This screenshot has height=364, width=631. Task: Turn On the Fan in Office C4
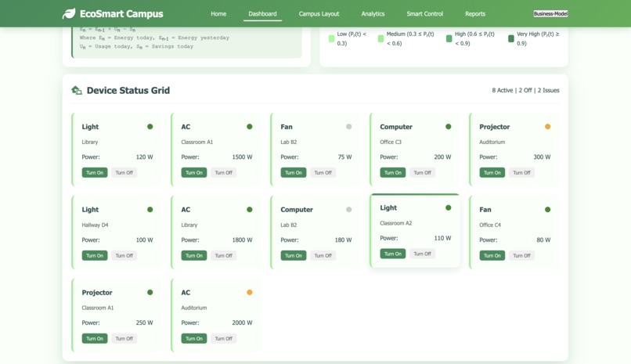492,255
